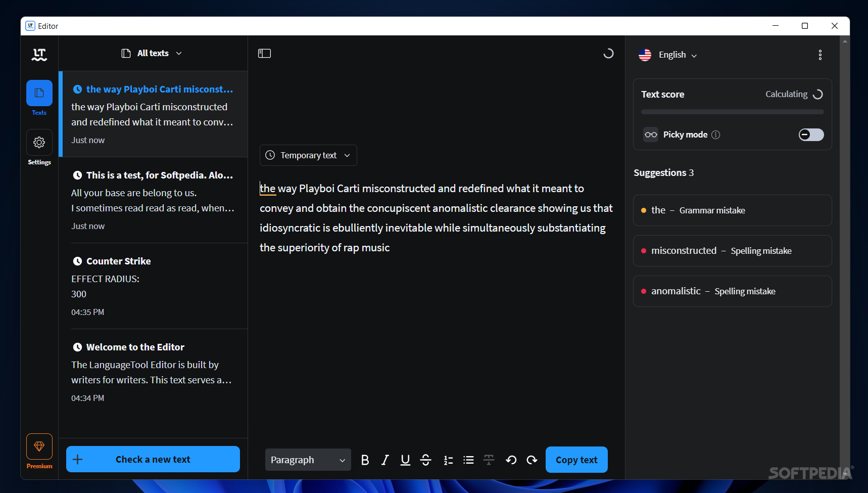Click the loading spinner above the editor
The height and width of the screenshot is (493, 868).
(x=608, y=54)
